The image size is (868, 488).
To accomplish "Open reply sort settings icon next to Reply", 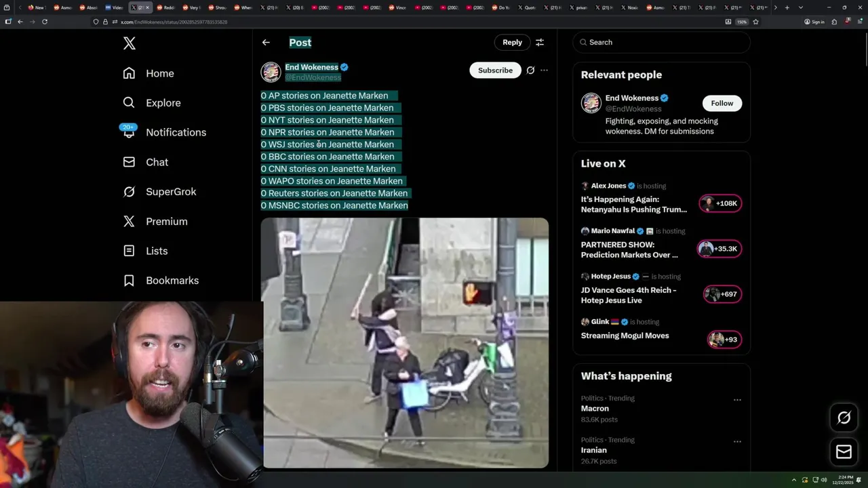I will (540, 42).
